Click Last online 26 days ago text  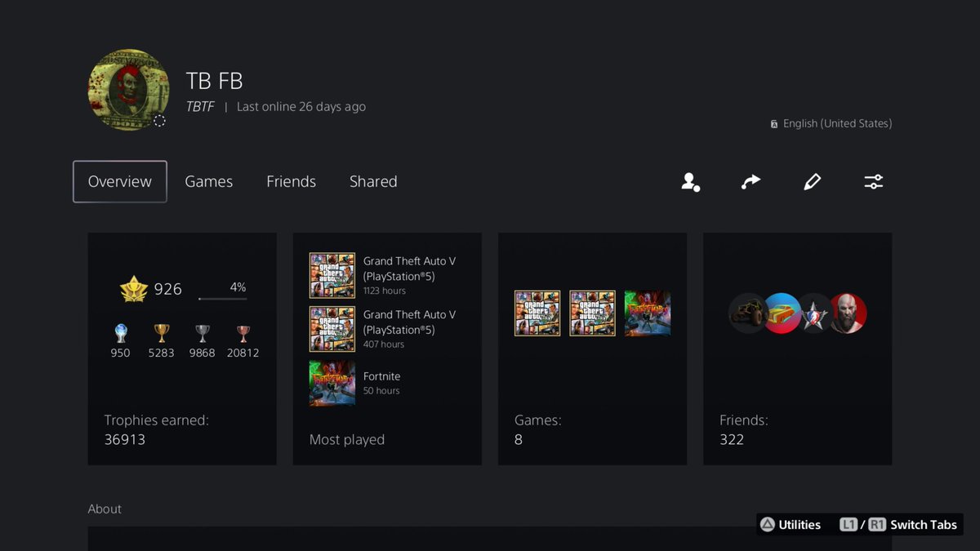pyautogui.click(x=301, y=107)
